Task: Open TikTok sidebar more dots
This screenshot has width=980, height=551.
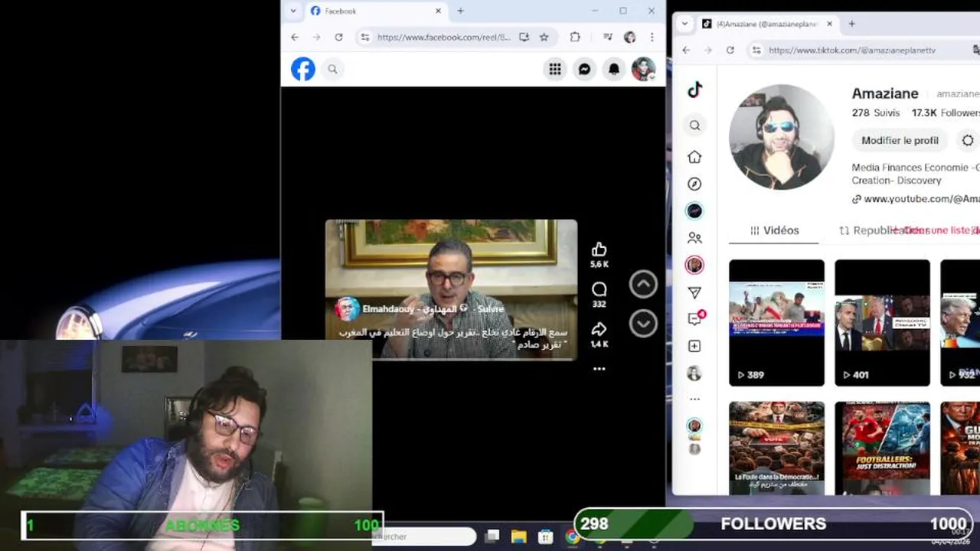Action: (694, 399)
